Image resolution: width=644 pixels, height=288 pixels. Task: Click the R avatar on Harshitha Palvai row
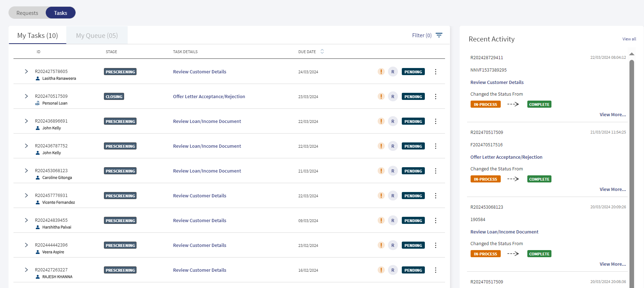[393, 220]
